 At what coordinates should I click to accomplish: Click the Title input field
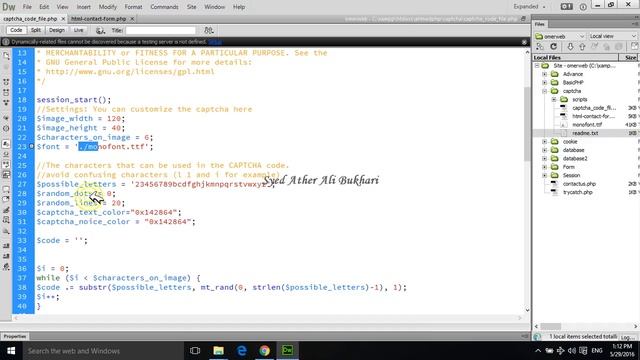click(x=160, y=30)
